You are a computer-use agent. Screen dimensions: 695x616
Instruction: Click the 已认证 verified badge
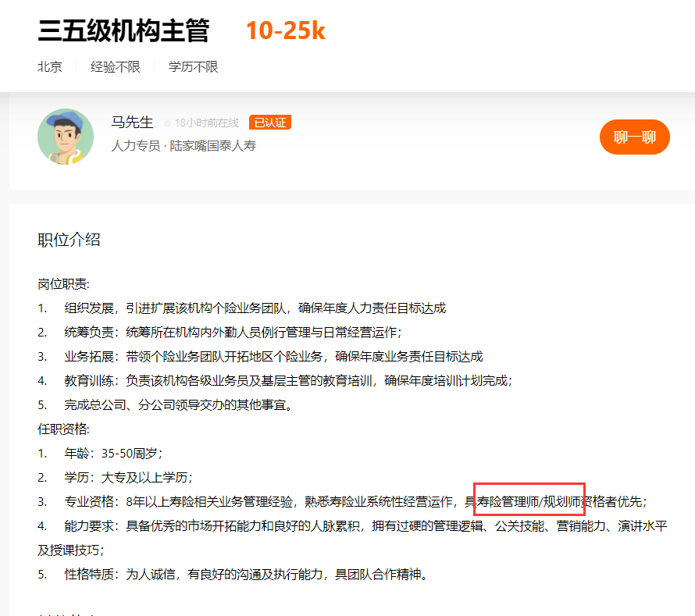270,123
